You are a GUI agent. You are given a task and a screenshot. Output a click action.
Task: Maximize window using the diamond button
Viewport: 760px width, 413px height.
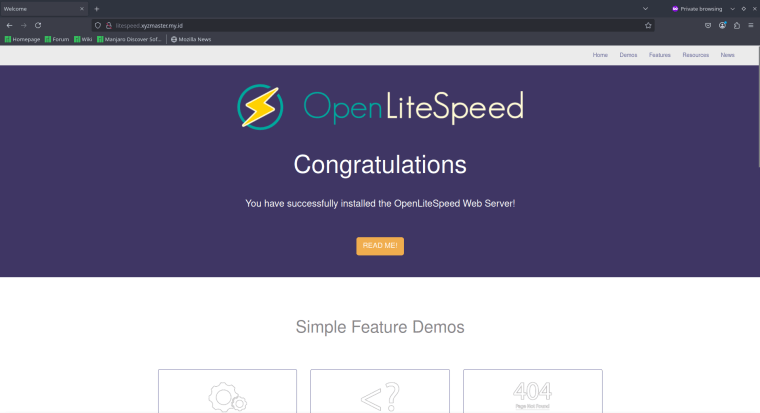(744, 9)
